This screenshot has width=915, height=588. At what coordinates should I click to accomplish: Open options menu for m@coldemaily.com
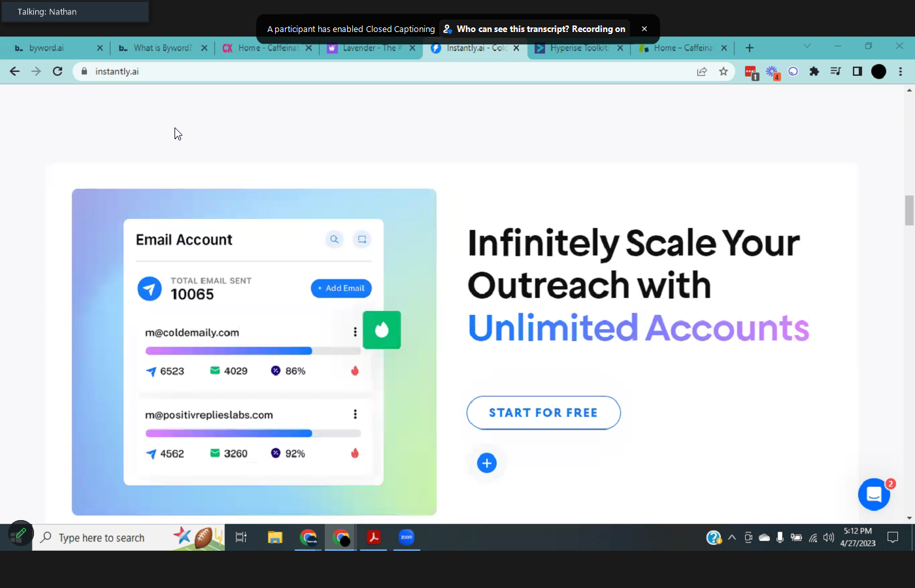[x=355, y=332]
